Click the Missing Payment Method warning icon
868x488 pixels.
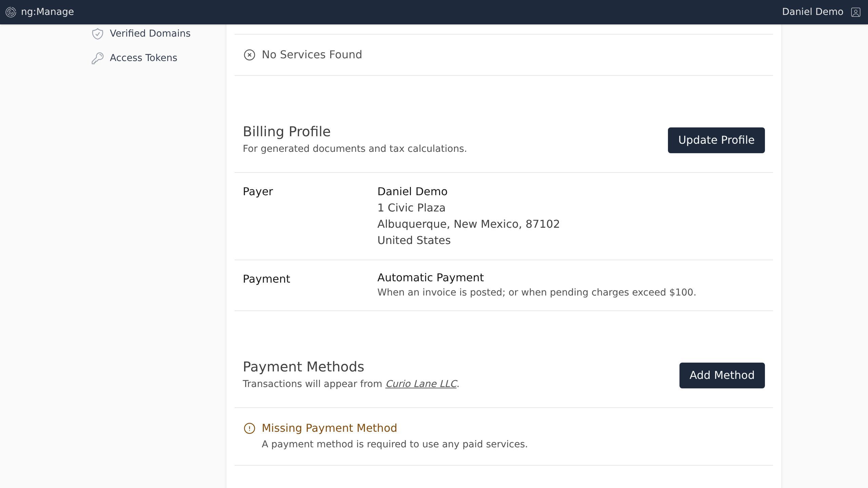[250, 428]
